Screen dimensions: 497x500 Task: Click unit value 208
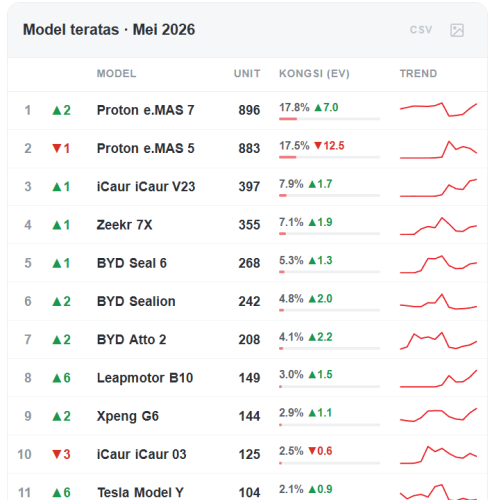pos(249,340)
